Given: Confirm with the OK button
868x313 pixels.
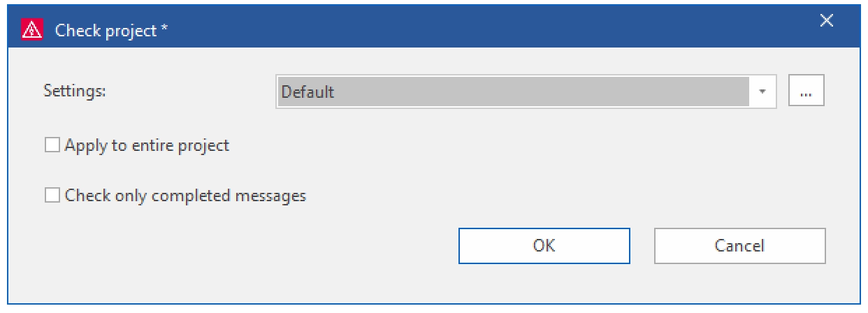Looking at the screenshot, I should click(544, 246).
